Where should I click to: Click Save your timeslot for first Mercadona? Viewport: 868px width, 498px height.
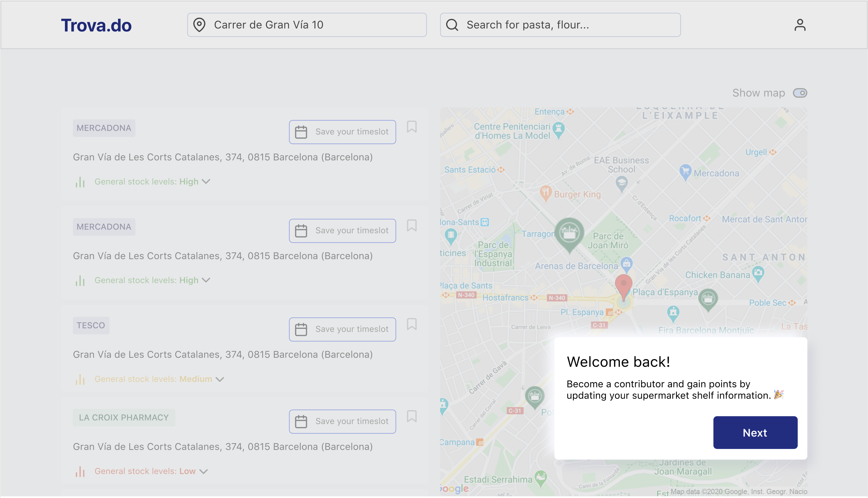(342, 132)
